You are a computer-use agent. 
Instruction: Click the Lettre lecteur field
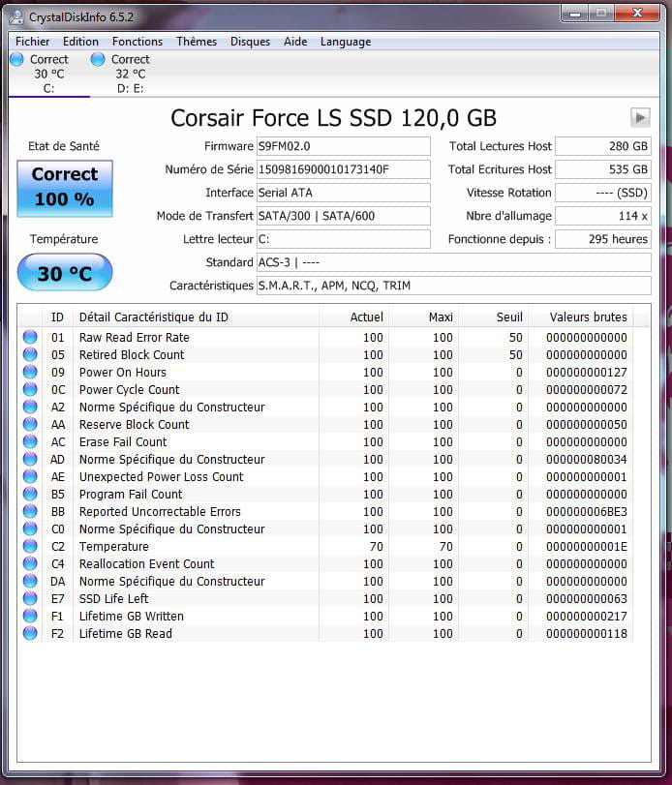pos(343,239)
